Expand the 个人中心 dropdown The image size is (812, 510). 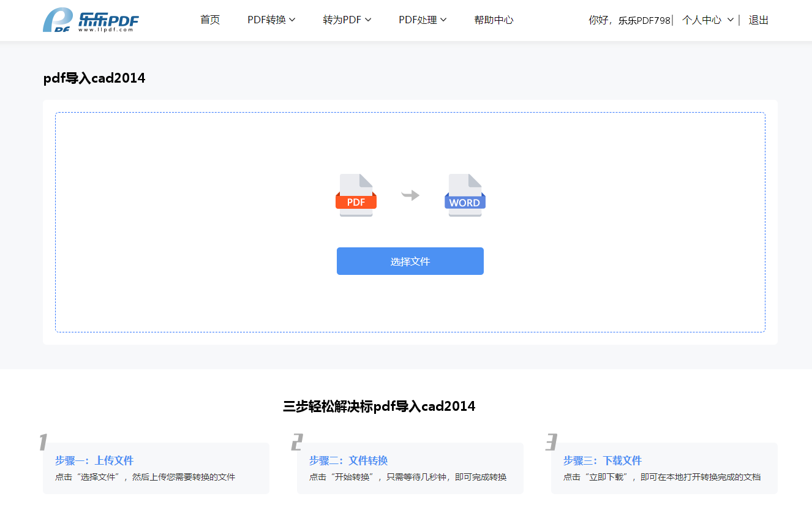pyautogui.click(x=708, y=20)
